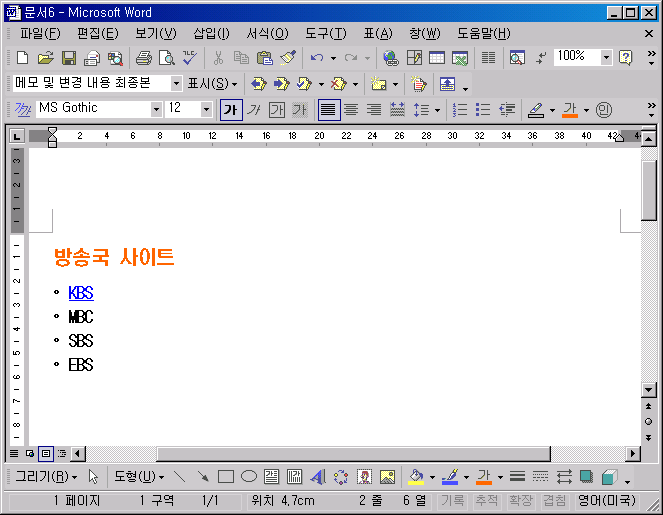Apply shadow style from the Drawing toolbar
This screenshot has width=663, height=515.
click(x=586, y=477)
